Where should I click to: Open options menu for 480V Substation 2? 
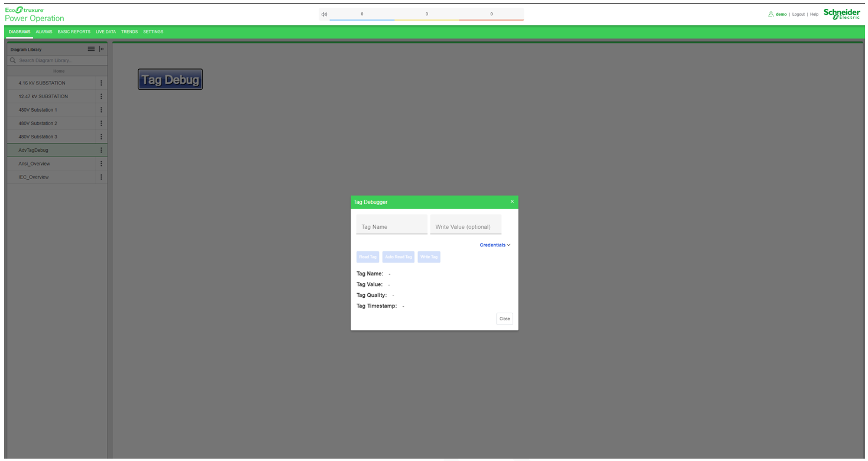click(101, 124)
